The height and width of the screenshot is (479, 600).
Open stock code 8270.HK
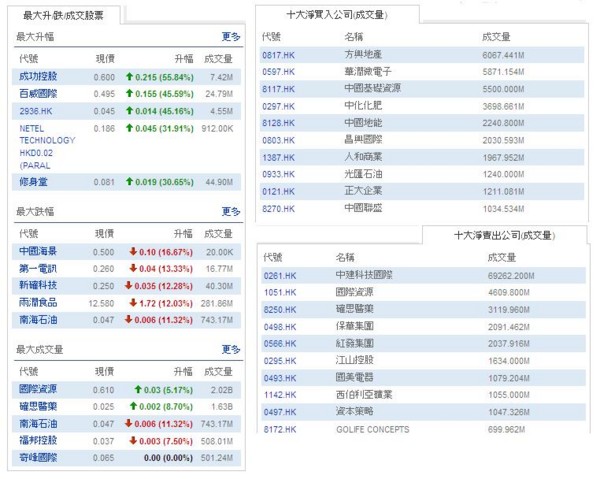(x=279, y=209)
